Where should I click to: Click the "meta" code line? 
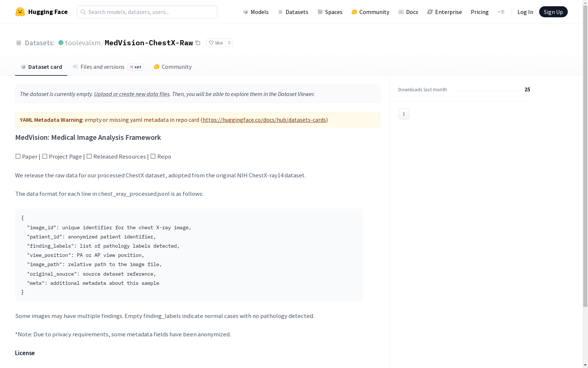pos(93,283)
